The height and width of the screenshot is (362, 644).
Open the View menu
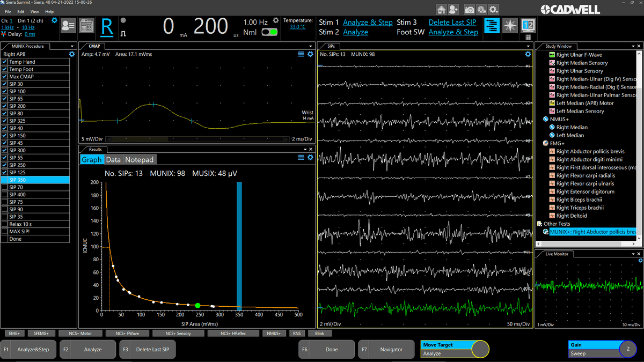[x=34, y=11]
